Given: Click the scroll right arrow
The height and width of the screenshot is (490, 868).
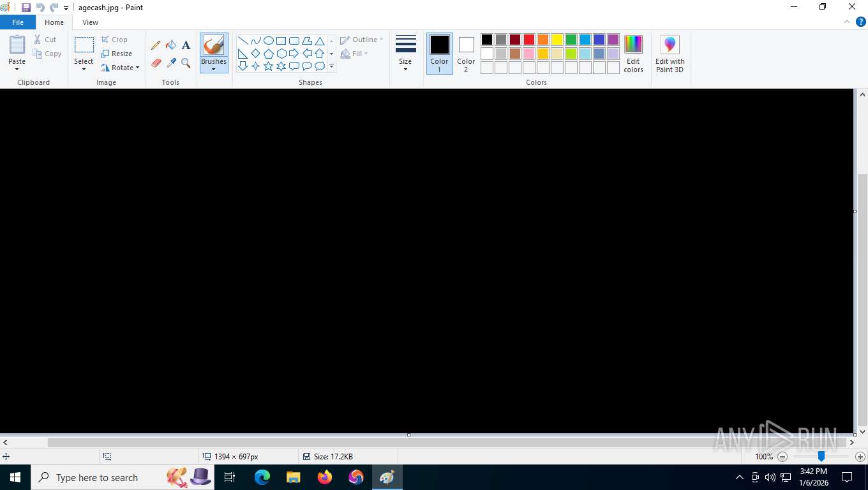Looking at the screenshot, I should pos(852,442).
